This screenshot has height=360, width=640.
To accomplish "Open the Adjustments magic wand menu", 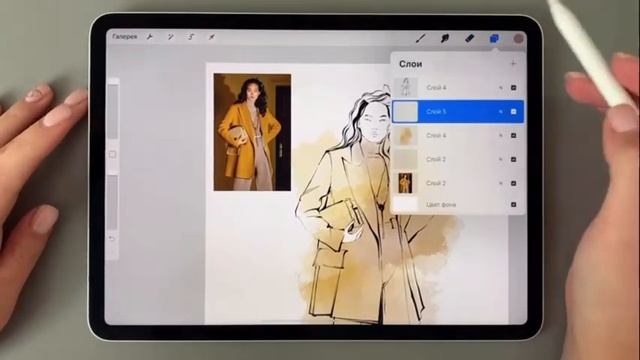I will [170, 37].
